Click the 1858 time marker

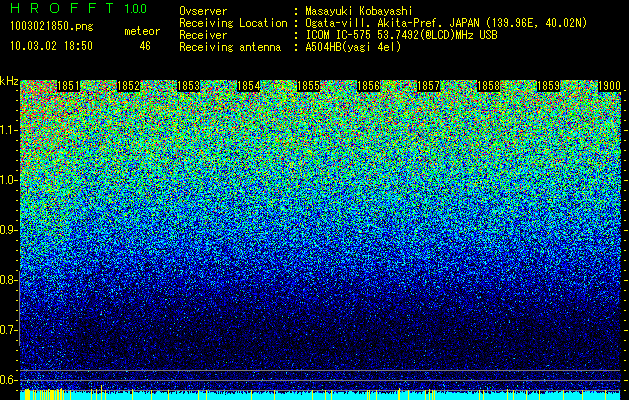point(489,86)
